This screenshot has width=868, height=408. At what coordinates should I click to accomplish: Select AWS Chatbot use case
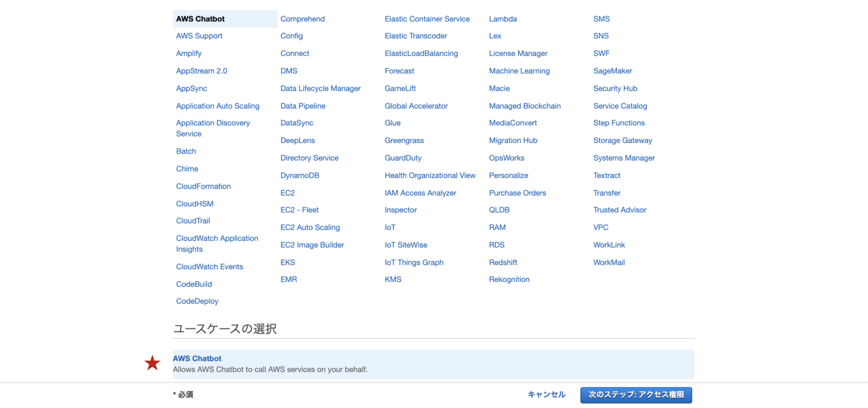(x=434, y=364)
